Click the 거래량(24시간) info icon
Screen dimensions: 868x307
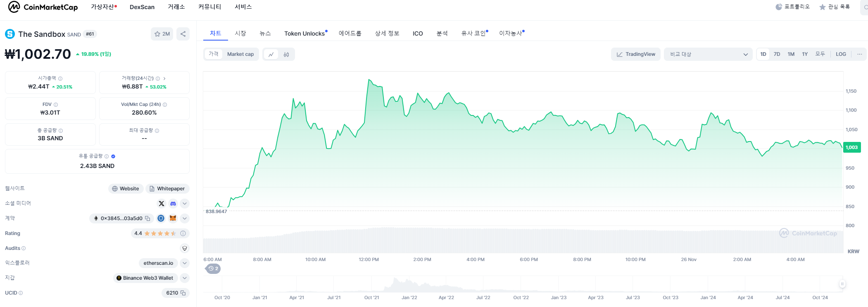(158, 78)
